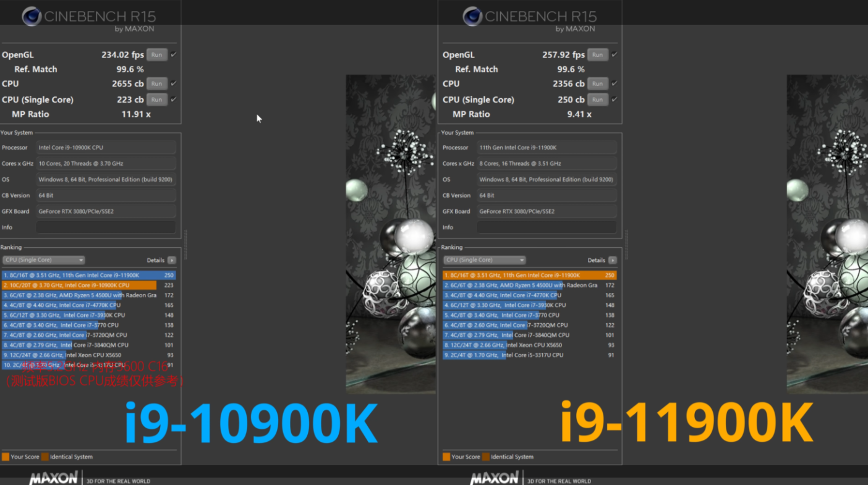The height and width of the screenshot is (485, 868).
Task: Toggle the Single Core checkmark beside 250 cb
Action: (615, 99)
